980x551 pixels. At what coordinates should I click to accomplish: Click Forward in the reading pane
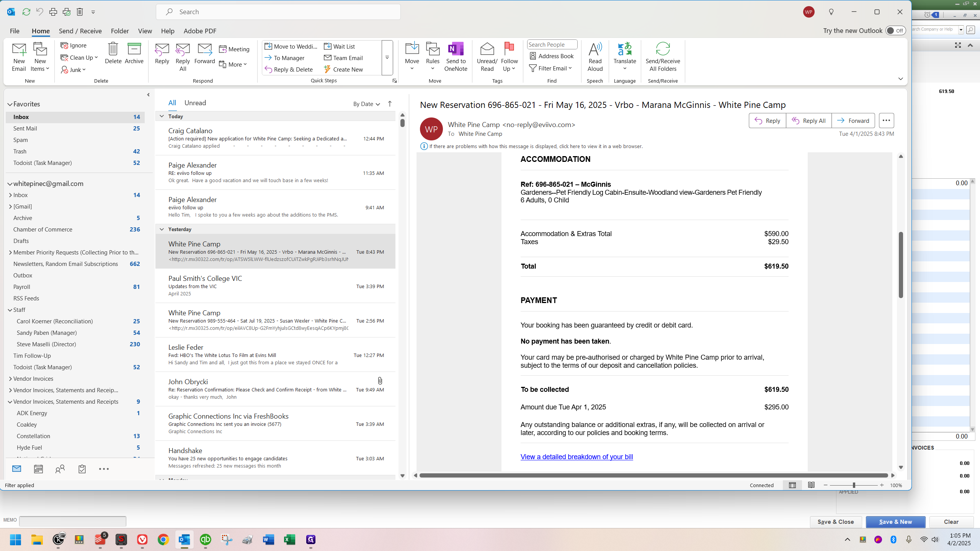[853, 121]
